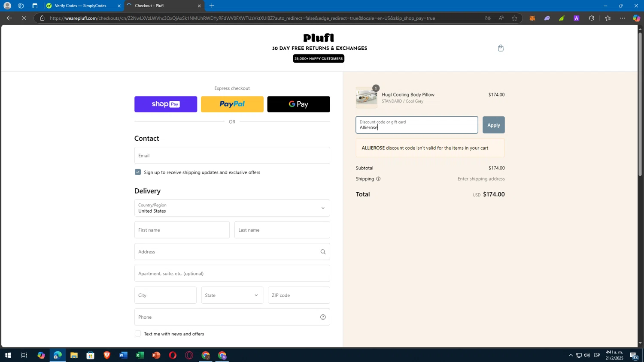This screenshot has width=644, height=362.
Task: Open the shipping info help icon
Action: pos(378,179)
